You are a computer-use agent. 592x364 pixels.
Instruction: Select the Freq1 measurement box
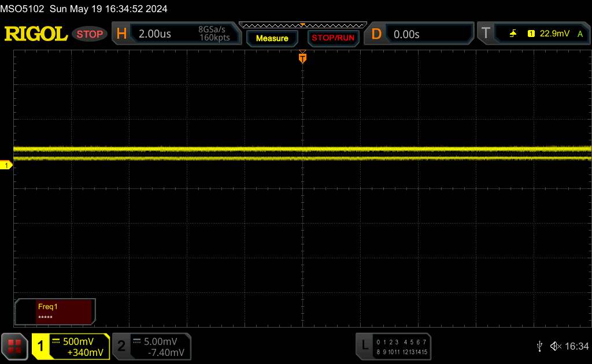55,311
